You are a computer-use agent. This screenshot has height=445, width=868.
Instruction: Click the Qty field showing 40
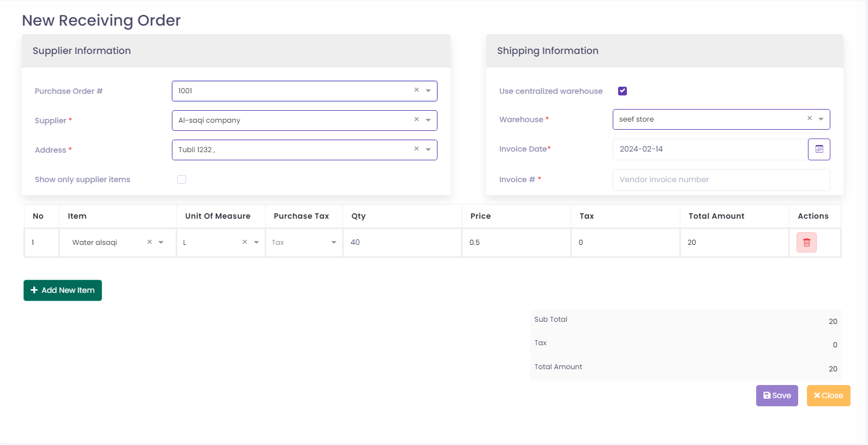[x=402, y=242]
